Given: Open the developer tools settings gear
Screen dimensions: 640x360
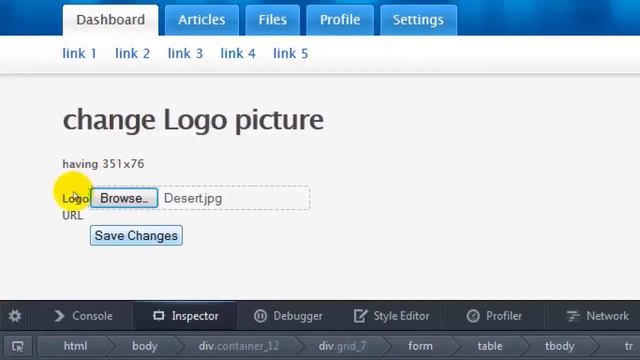Looking at the screenshot, I should coord(15,316).
